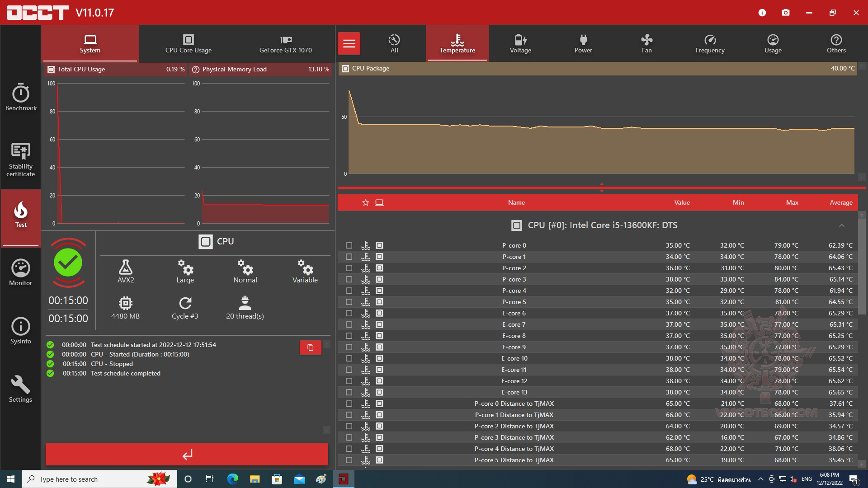Switch to the GeForce GTX 1070 tab
Image resolution: width=868 pixels, height=488 pixels.
[x=285, y=43]
